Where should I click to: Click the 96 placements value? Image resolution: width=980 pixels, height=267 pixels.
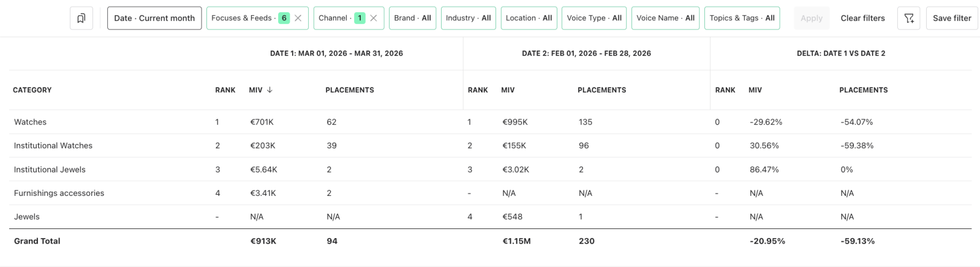point(584,146)
